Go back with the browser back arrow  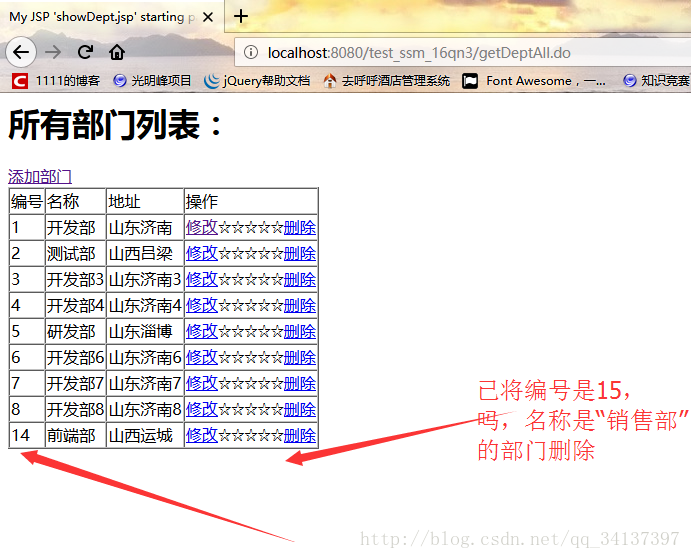click(x=21, y=52)
